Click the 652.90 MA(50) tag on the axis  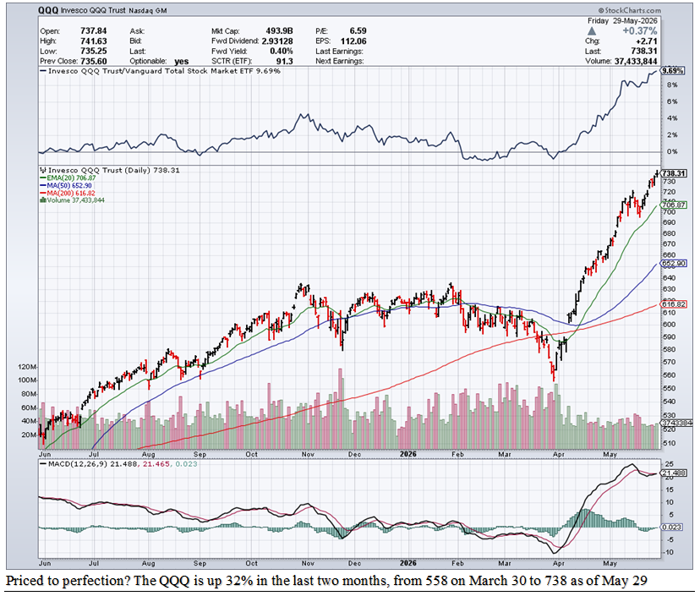tap(674, 264)
